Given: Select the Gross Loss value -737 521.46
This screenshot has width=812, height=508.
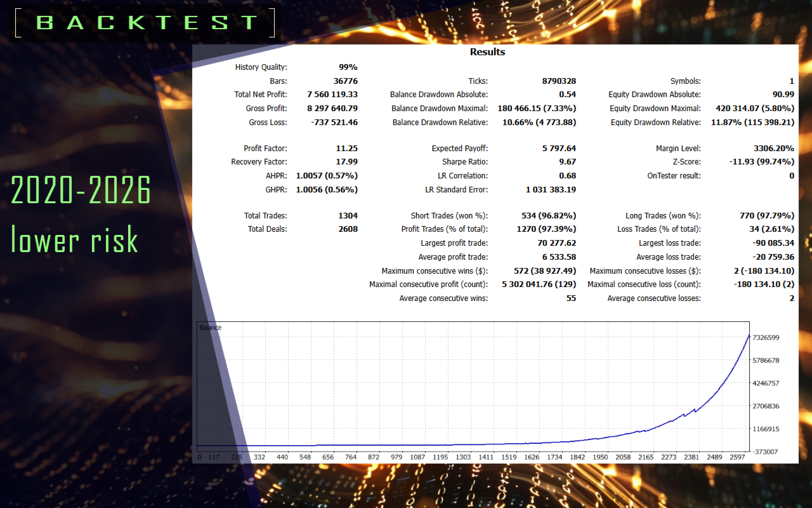Looking at the screenshot, I should pos(334,123).
